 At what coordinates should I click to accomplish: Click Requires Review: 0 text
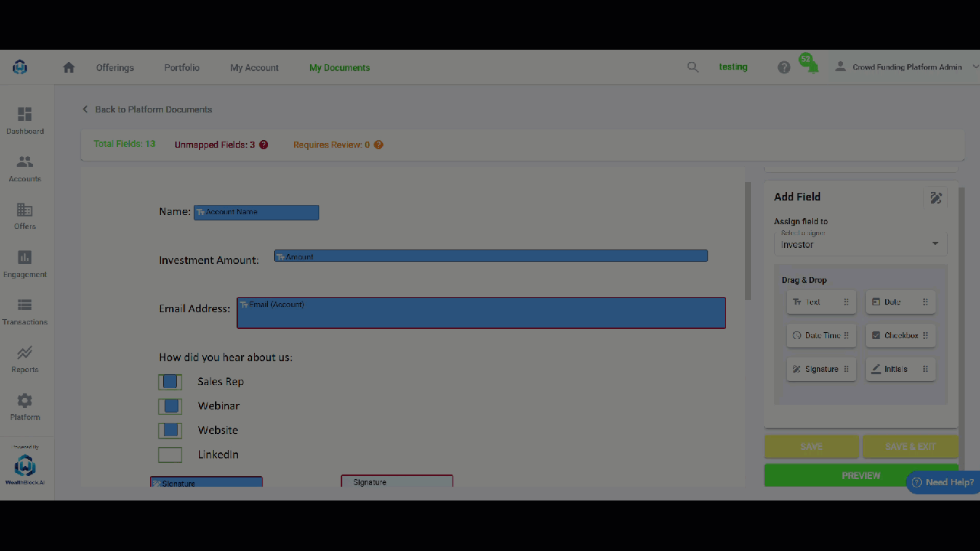(x=332, y=145)
